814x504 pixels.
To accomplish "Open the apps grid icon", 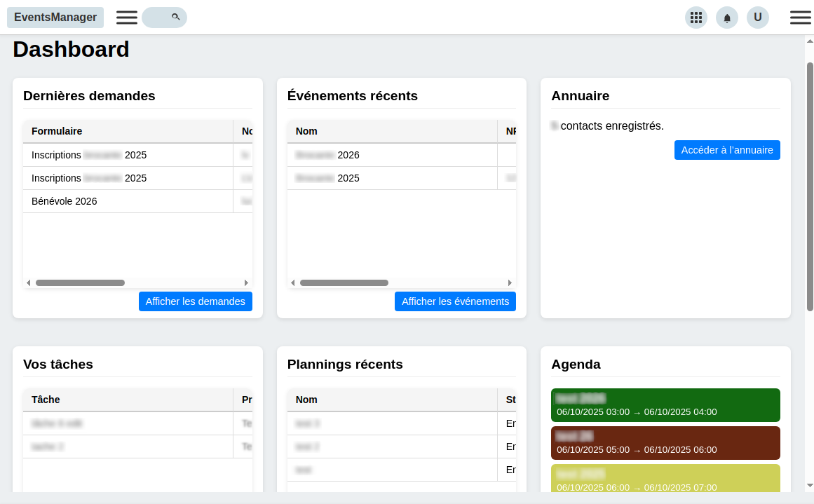I will click(x=696, y=18).
